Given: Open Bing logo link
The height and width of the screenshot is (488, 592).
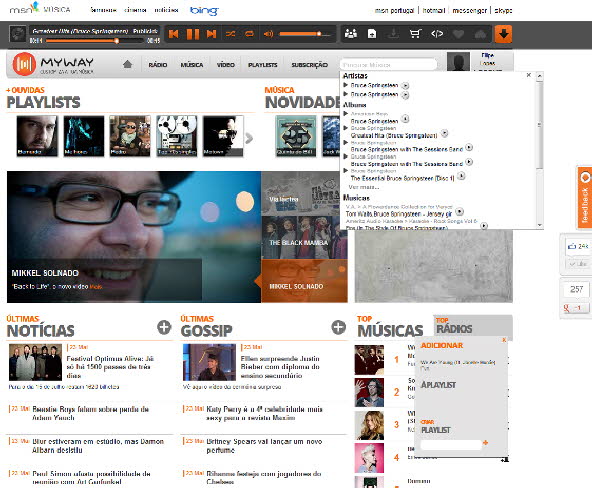Looking at the screenshot, I should coord(204,11).
